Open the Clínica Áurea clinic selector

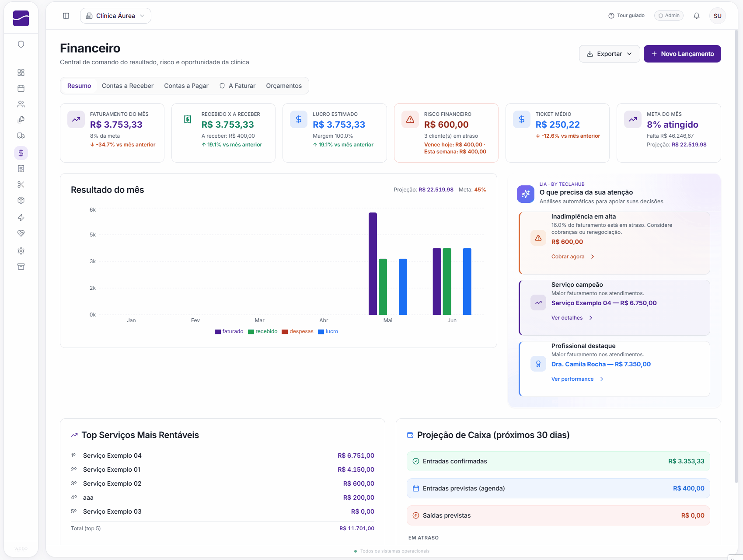tap(115, 16)
